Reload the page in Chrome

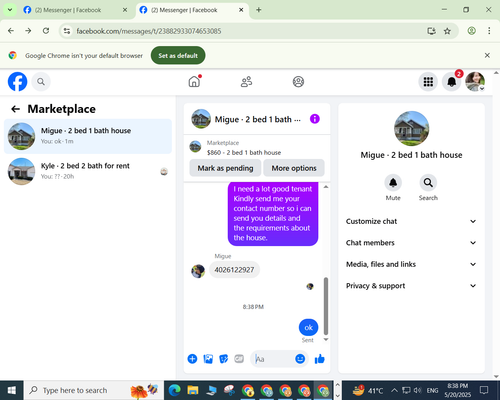click(46, 31)
